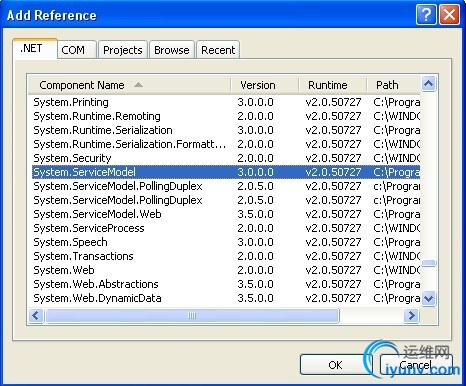Image resolution: width=466 pixels, height=386 pixels.
Task: Select System.ServiceModel.Web component
Action: click(x=226, y=214)
